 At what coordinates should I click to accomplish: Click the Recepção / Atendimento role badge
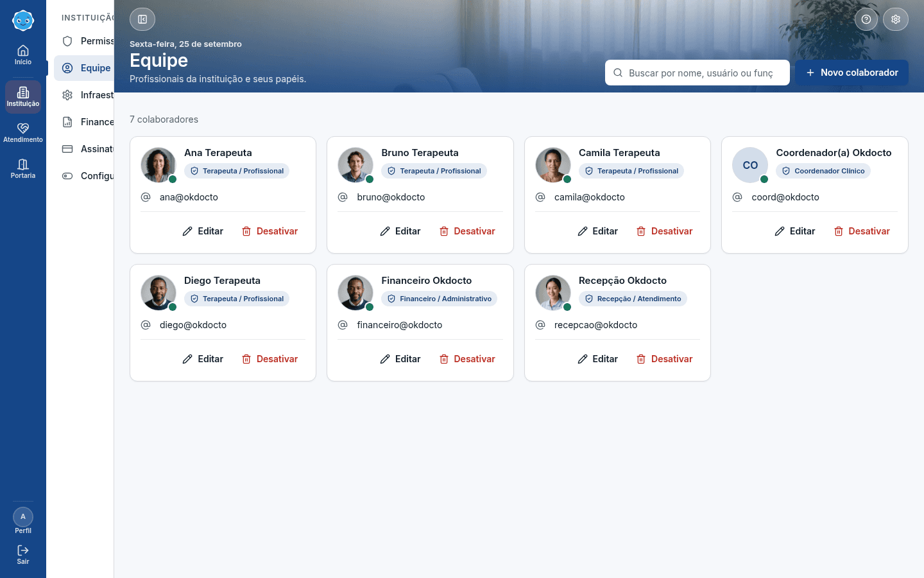(x=633, y=299)
